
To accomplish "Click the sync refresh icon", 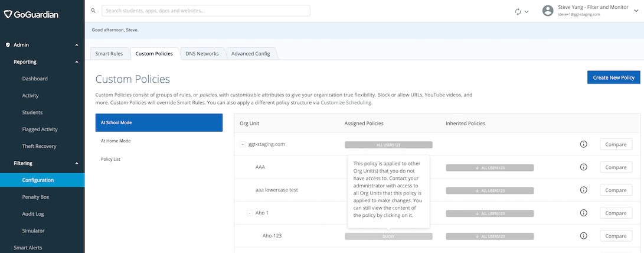I will 518,11.
